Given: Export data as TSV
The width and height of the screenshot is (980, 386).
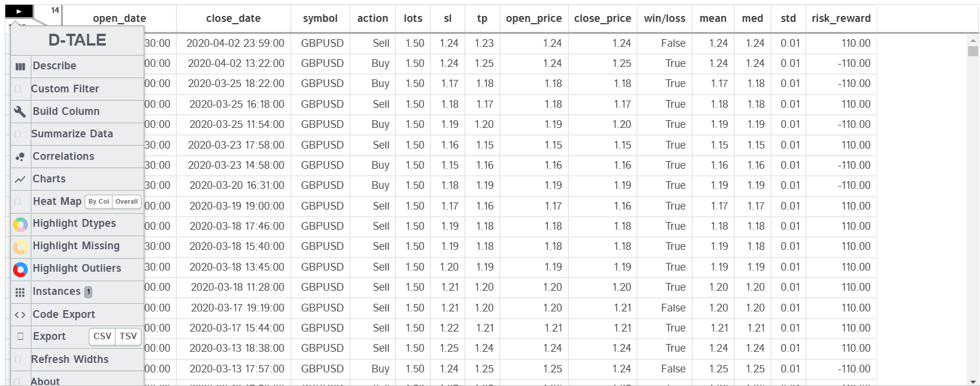Looking at the screenshot, I should point(128,336).
